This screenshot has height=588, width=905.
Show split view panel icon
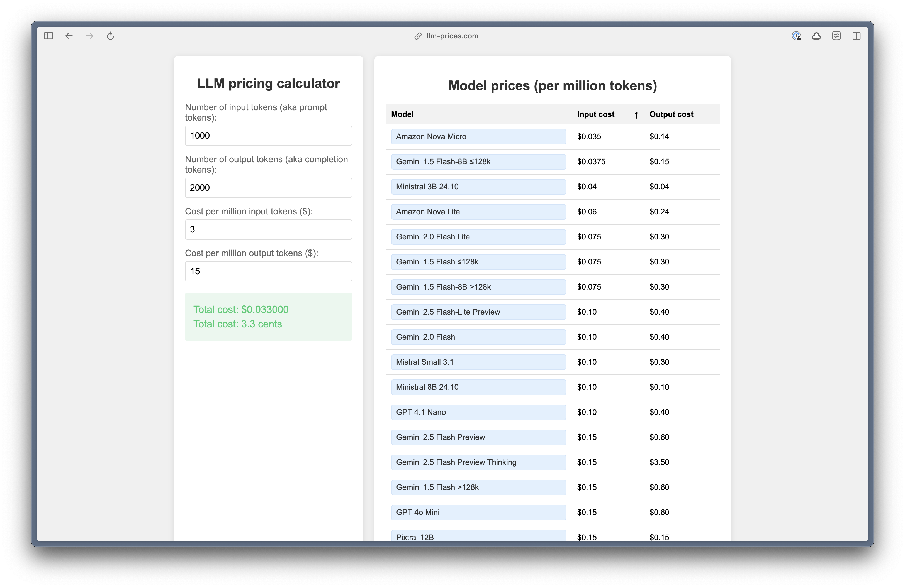coord(856,36)
